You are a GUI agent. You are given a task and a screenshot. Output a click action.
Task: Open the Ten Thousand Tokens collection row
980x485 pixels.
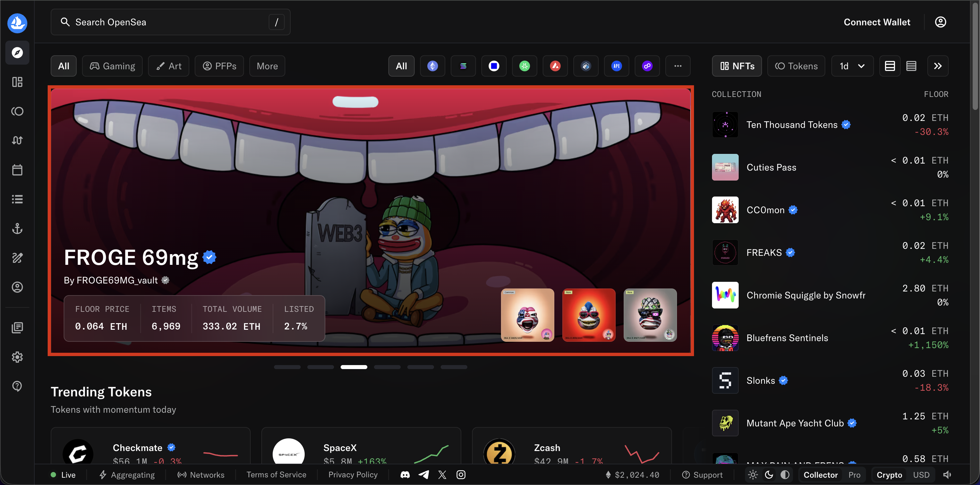[830, 125]
